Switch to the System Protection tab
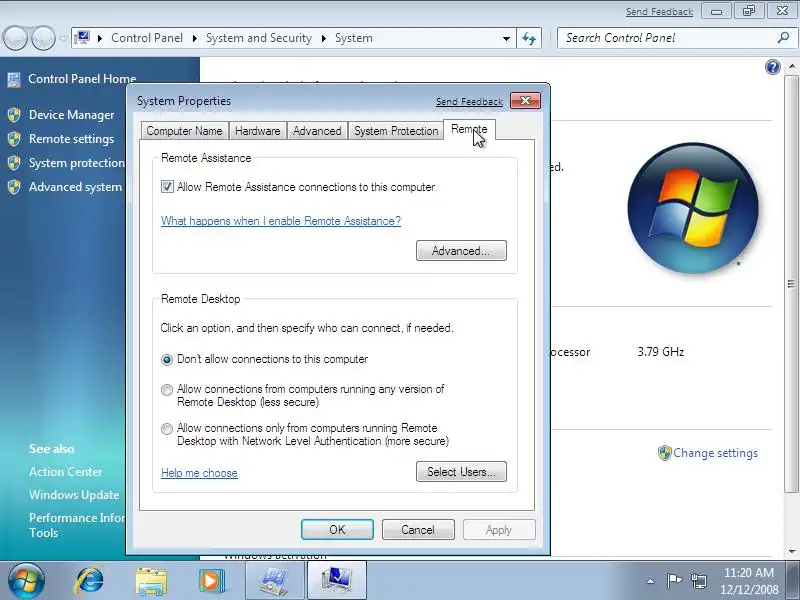 396,131
